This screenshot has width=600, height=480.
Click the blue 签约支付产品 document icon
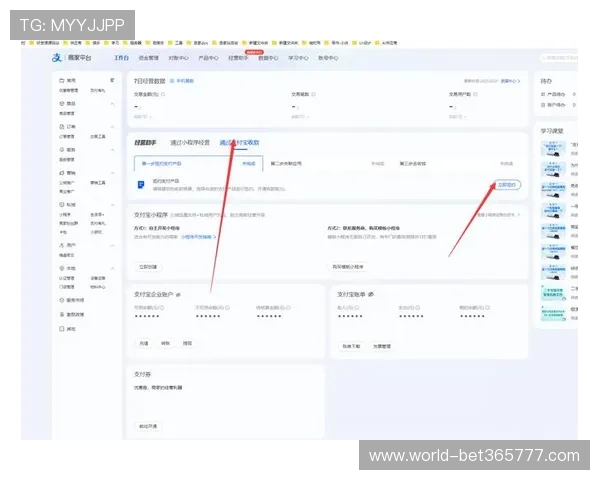[141, 185]
